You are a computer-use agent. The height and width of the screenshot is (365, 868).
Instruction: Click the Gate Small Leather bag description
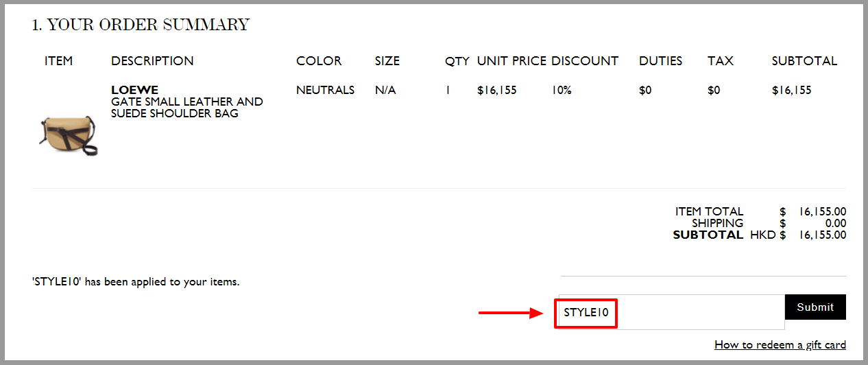point(187,108)
